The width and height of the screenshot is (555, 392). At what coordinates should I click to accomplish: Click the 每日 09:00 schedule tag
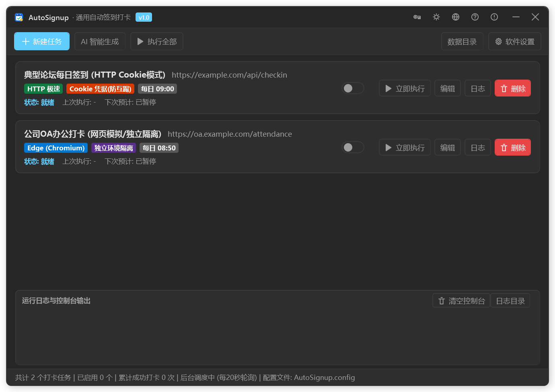point(157,89)
